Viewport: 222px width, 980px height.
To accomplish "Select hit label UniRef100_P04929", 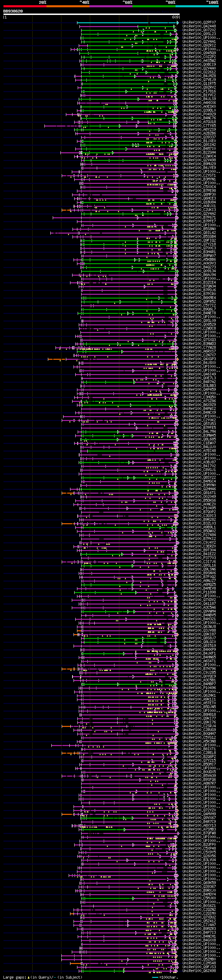I will pos(199,114).
